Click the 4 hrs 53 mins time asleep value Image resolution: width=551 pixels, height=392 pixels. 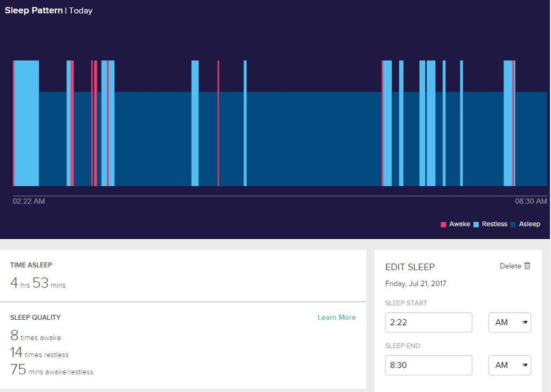point(38,283)
